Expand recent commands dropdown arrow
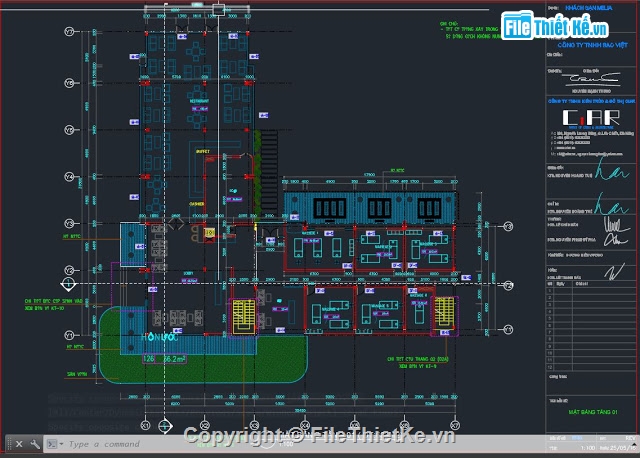Image resolution: width=640 pixels, height=458 pixels. (x=61, y=444)
